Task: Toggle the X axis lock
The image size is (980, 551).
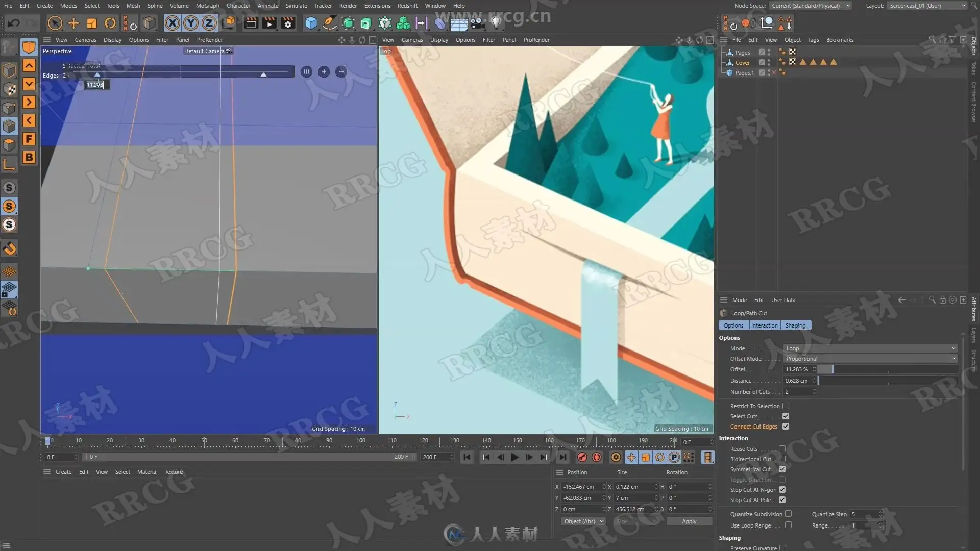Action: (173, 23)
